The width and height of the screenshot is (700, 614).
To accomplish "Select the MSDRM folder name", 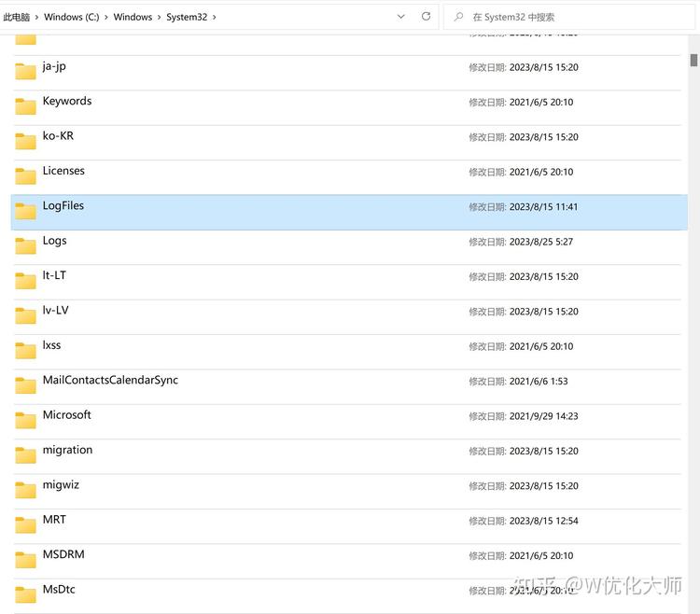I will click(x=63, y=554).
